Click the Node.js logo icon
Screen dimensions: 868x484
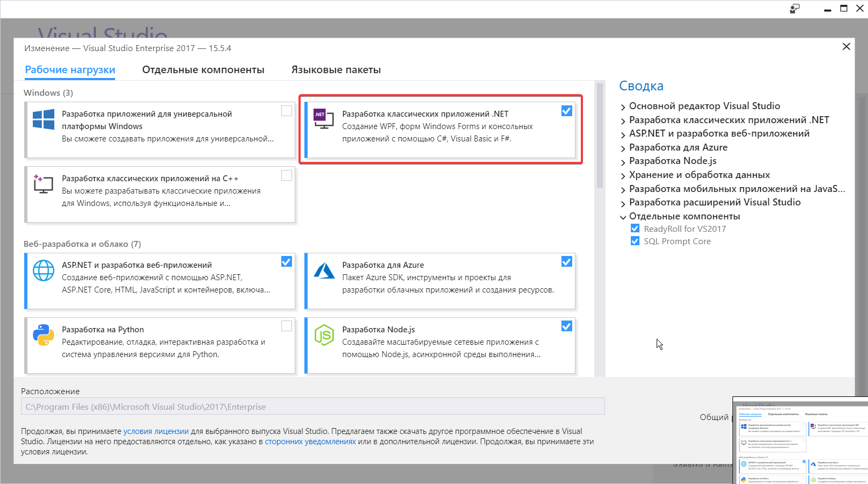324,335
